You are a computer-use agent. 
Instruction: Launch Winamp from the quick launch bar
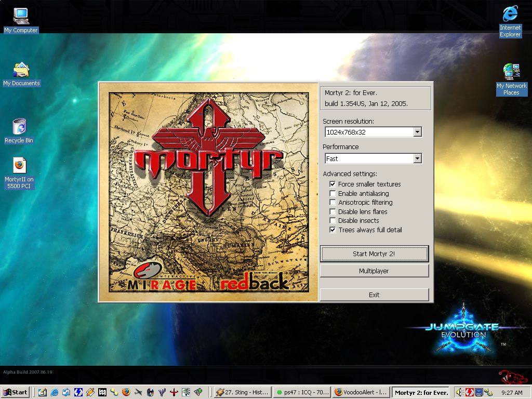coord(90,392)
